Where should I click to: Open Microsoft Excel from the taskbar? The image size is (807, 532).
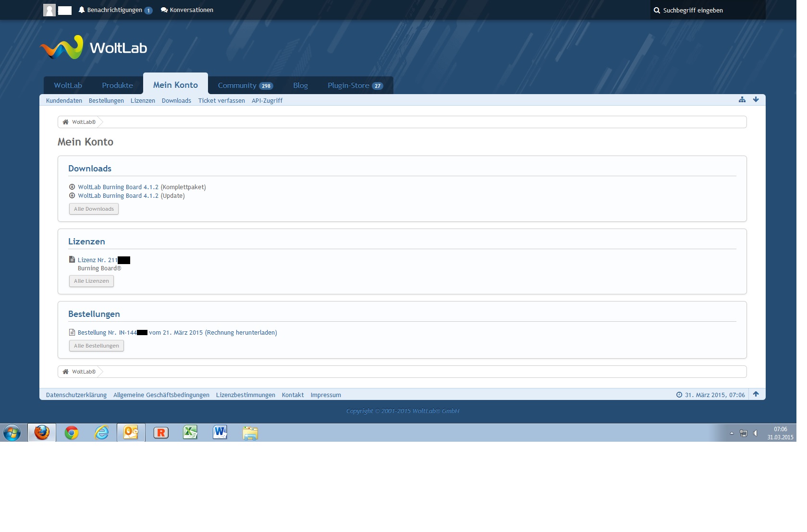[x=190, y=433]
